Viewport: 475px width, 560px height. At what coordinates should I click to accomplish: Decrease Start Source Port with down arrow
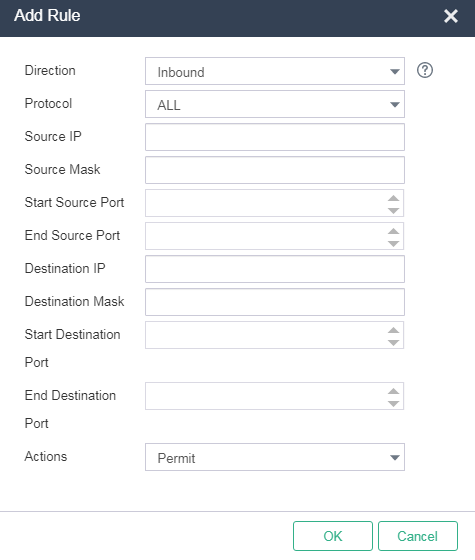click(x=393, y=211)
